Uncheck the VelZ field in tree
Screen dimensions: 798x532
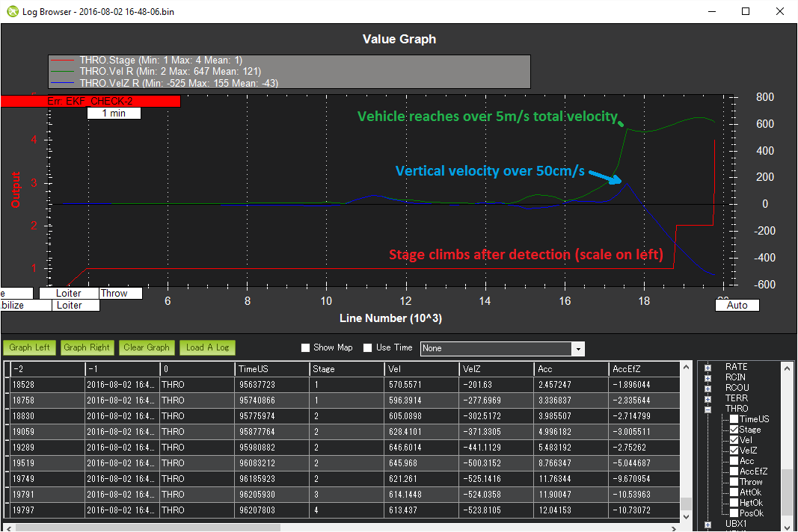734,451
